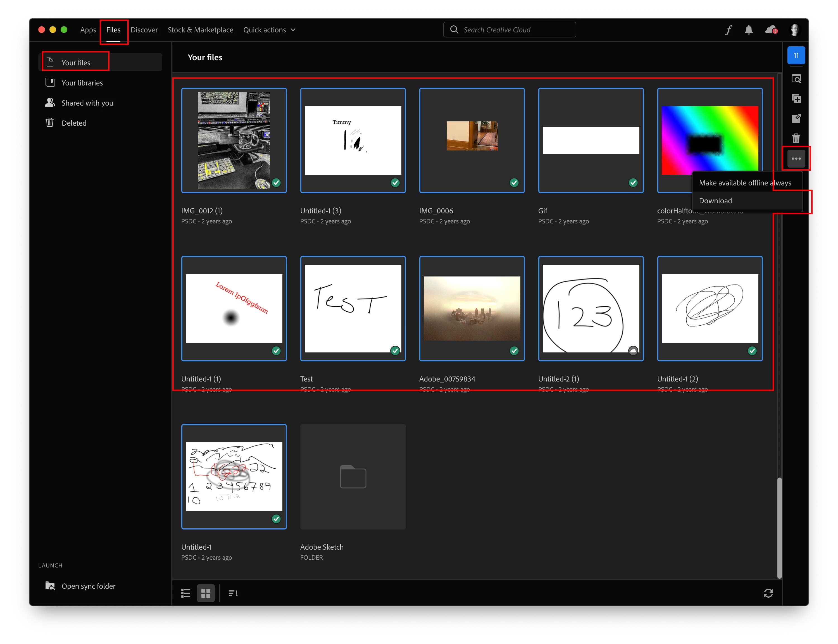Click the copy duplicate icon in right panel
The image size is (838, 644).
(x=796, y=99)
